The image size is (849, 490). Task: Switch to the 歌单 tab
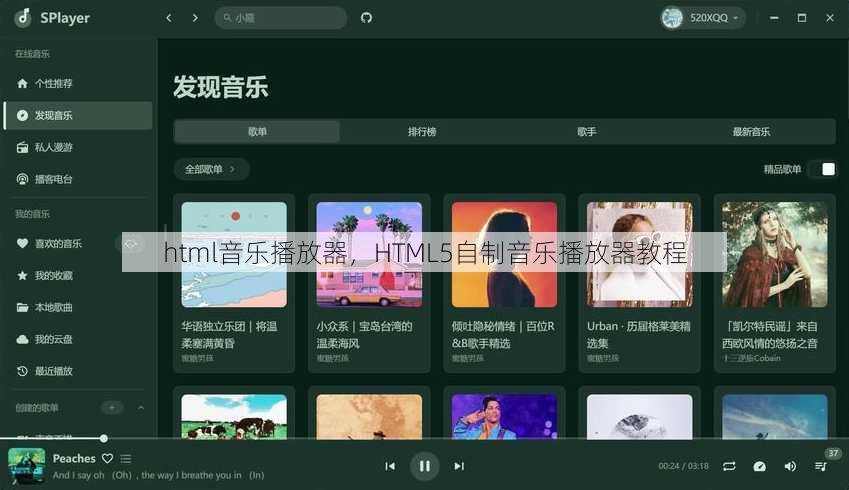pos(257,132)
